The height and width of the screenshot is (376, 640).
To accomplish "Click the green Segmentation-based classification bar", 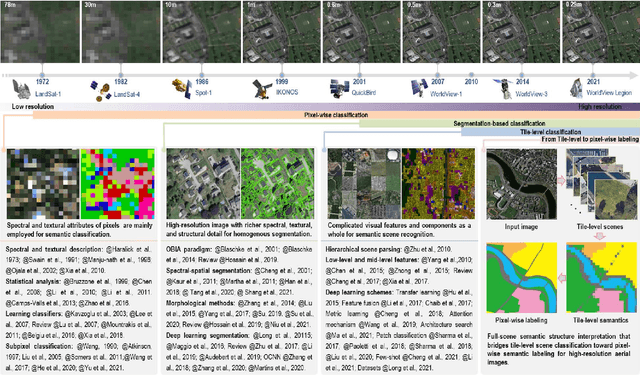I will (x=499, y=123).
